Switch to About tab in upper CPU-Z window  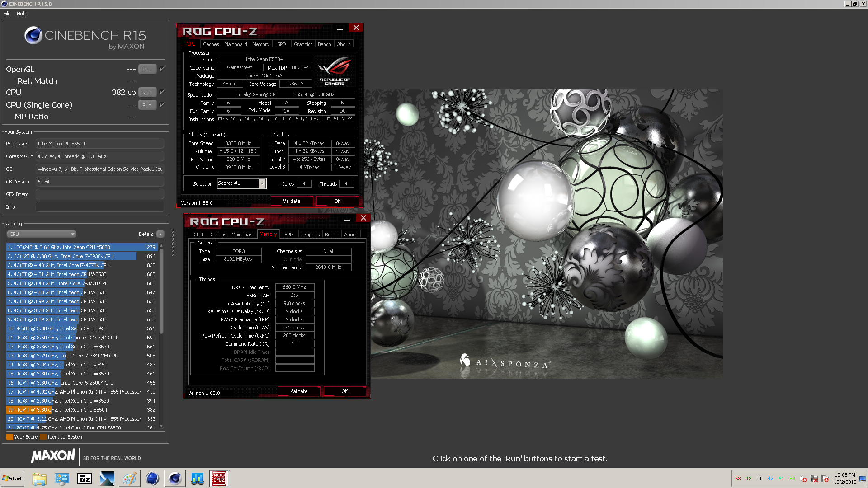[344, 44]
